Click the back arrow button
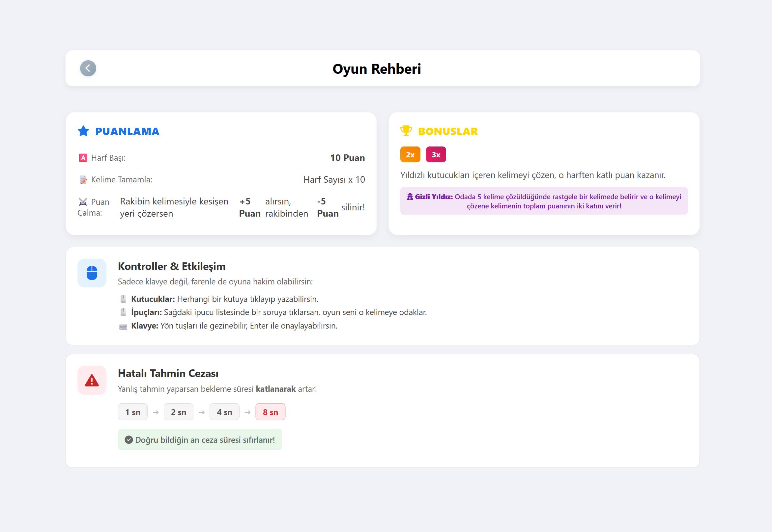 (88, 68)
